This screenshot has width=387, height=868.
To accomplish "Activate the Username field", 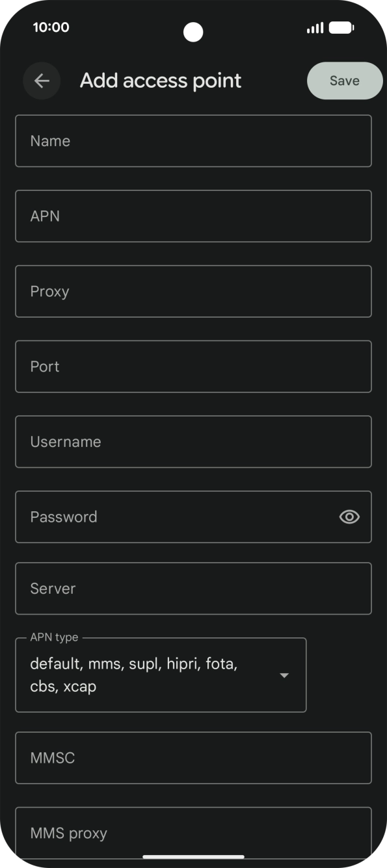I will point(193,442).
